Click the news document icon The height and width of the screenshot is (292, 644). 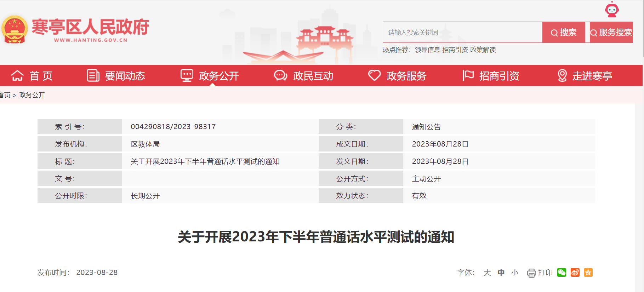pos(93,75)
